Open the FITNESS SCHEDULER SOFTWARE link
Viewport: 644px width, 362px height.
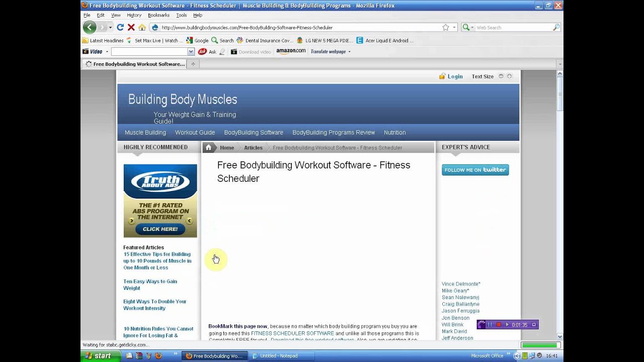[292, 333]
